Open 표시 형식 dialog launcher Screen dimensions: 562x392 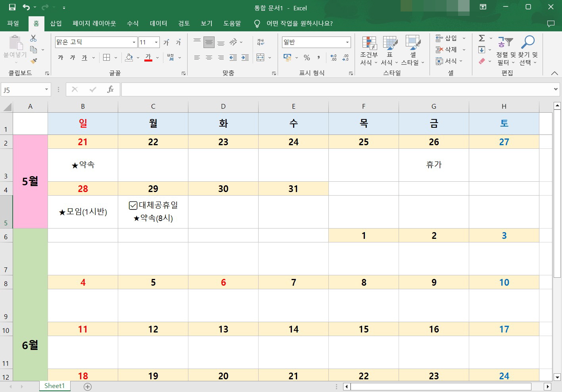point(351,73)
